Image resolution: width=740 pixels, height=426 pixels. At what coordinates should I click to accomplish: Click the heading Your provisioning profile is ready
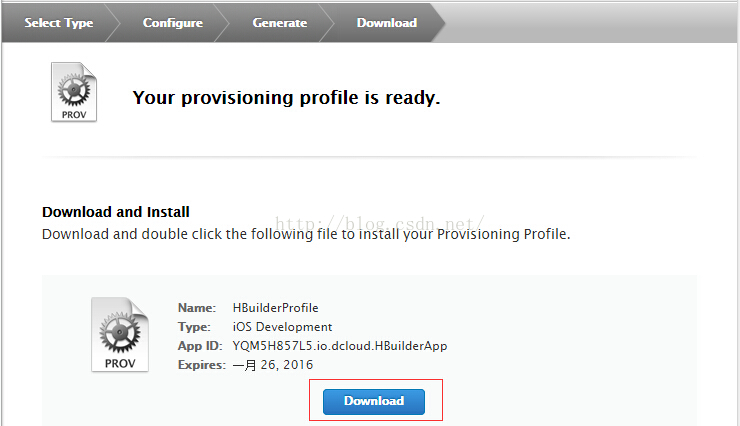point(286,98)
